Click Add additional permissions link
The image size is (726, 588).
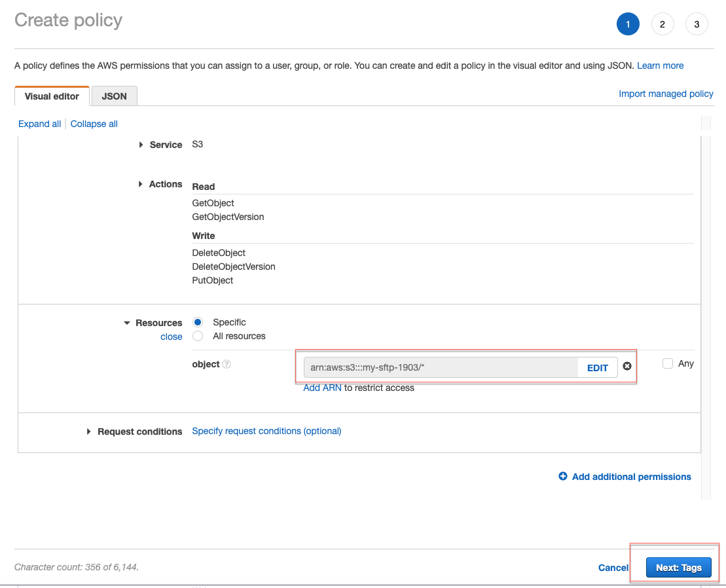(x=632, y=477)
